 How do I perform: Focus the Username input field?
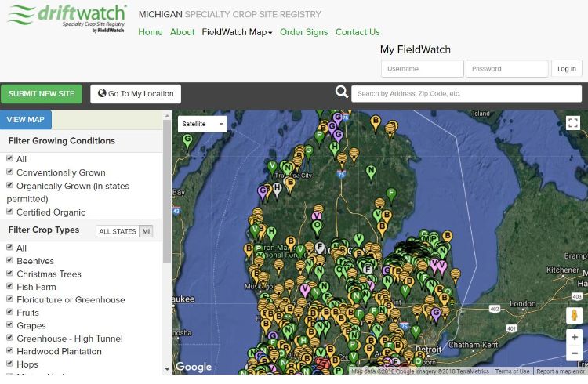click(x=422, y=69)
